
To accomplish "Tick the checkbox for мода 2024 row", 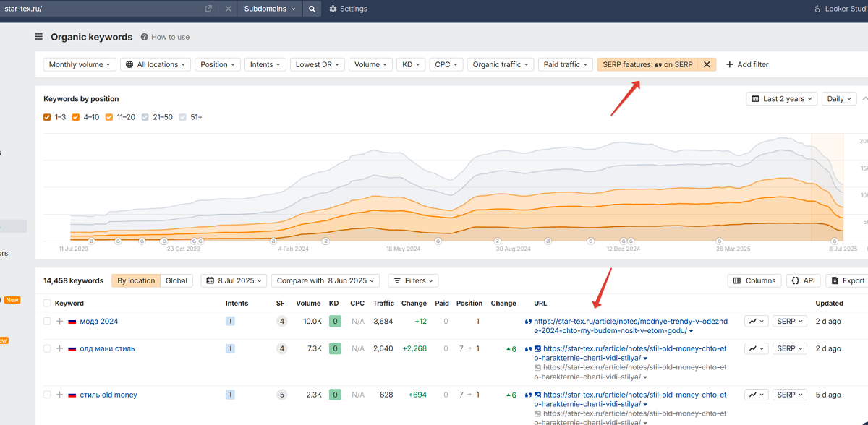I will click(47, 322).
